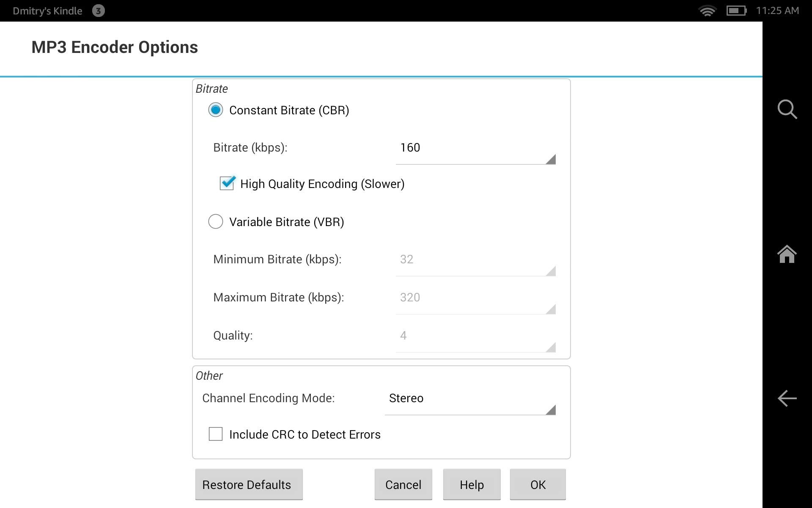Image resolution: width=812 pixels, height=508 pixels.
Task: Open the notifications badge in status bar
Action: pos(99,11)
